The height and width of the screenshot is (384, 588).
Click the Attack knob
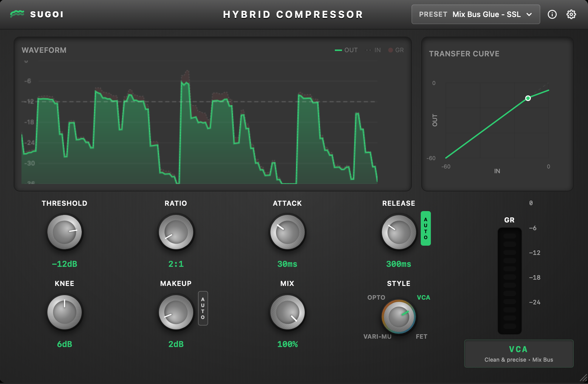[x=287, y=232]
